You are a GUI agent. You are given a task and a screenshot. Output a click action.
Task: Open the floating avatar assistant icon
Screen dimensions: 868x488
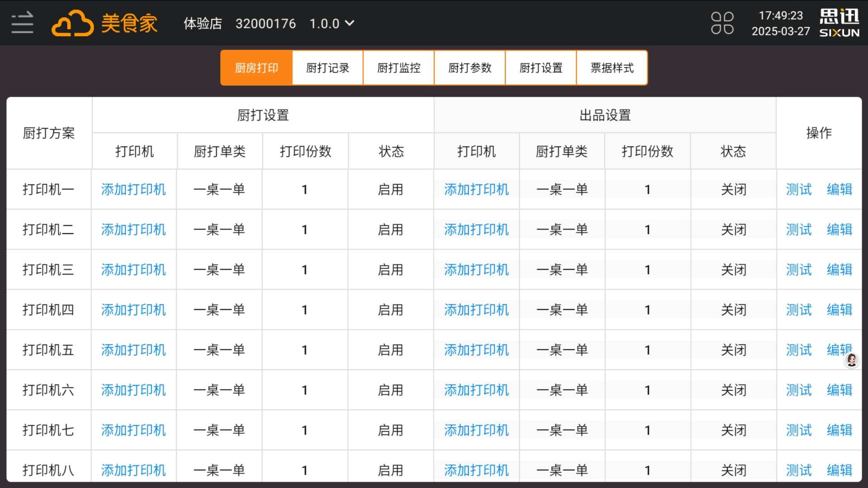click(852, 360)
